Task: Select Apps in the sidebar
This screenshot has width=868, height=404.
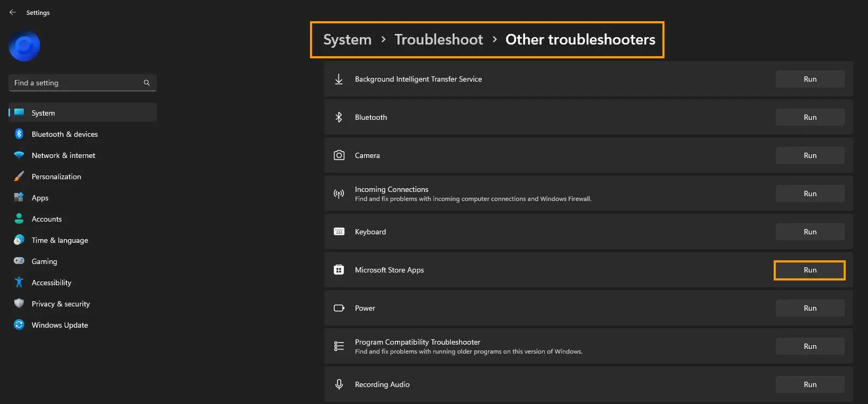Action: point(83,197)
